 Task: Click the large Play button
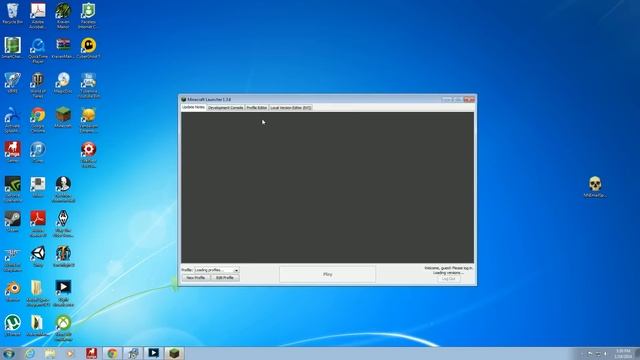(x=327, y=274)
